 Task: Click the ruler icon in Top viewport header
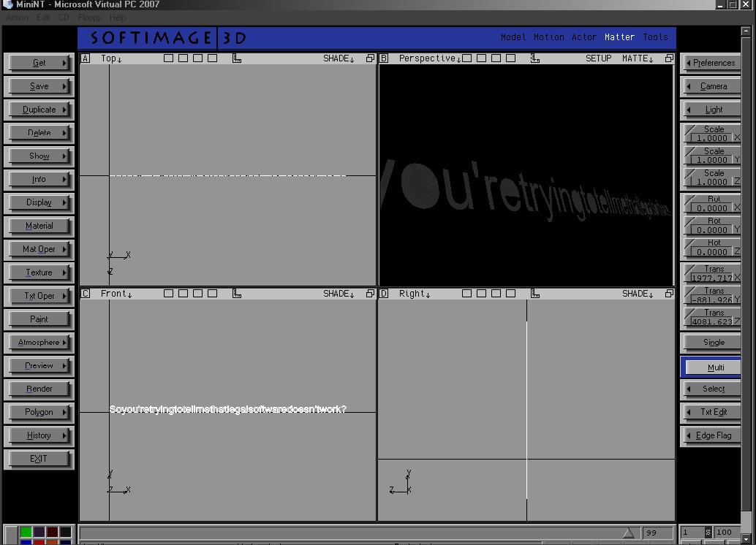pos(237,58)
